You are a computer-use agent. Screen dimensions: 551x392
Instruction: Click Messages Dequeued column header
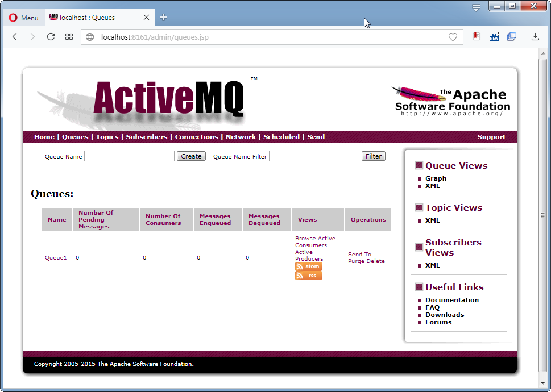coord(267,219)
